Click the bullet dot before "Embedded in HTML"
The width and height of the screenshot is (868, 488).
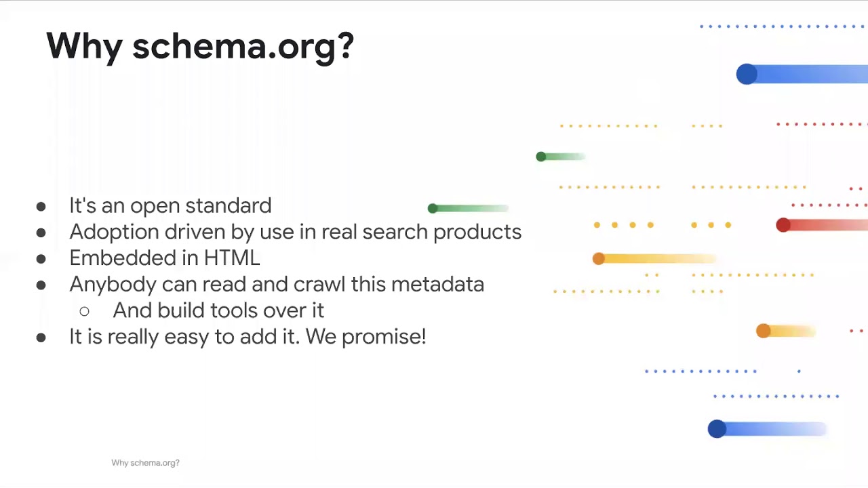click(x=41, y=259)
